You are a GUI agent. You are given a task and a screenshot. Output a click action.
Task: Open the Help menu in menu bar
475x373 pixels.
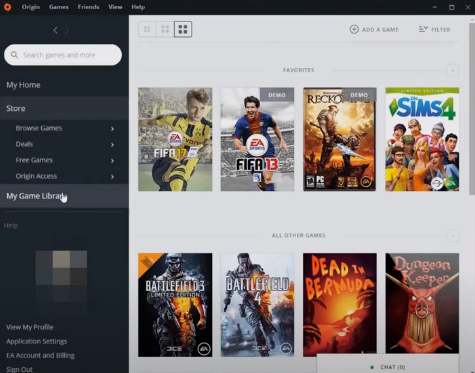pyautogui.click(x=138, y=7)
